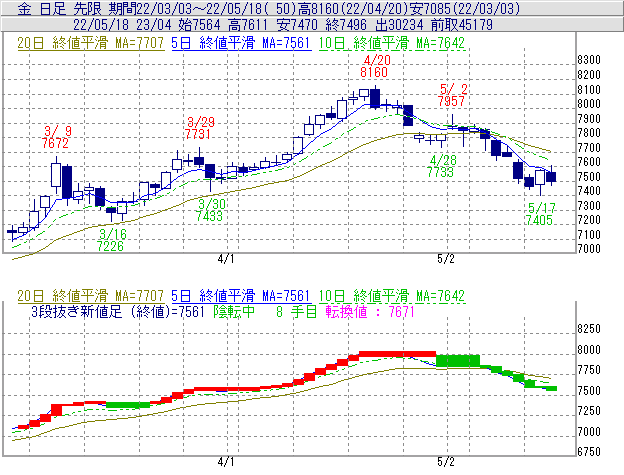Click the 5/2 date marker under upper chart
Viewport: 624px width, 475px height.
pyautogui.click(x=446, y=259)
